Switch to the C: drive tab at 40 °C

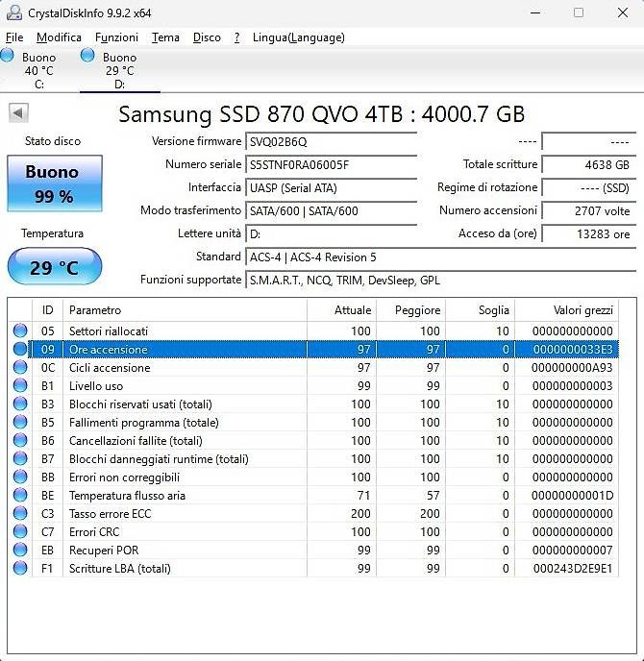coord(38,70)
